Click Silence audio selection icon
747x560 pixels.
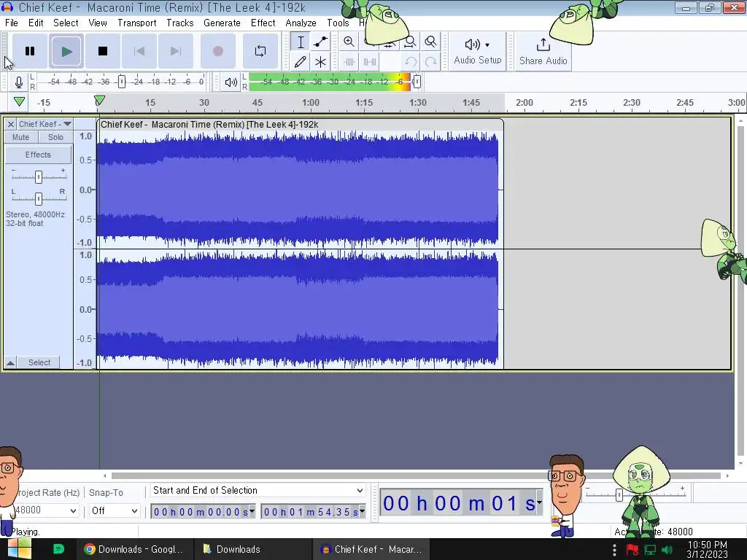(370, 62)
